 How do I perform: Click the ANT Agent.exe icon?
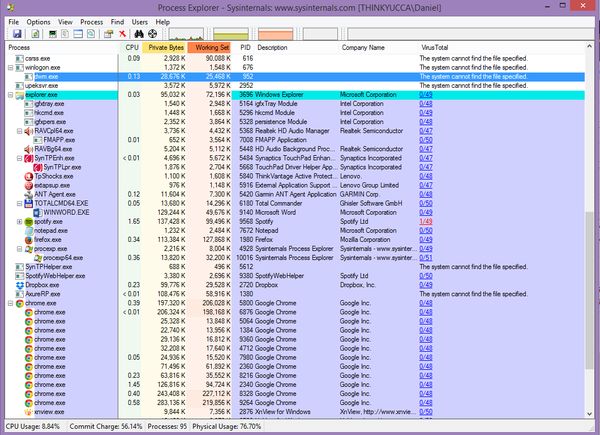click(29, 194)
